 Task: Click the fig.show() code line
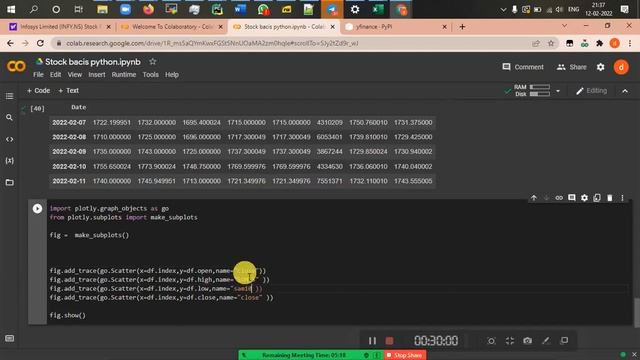tap(68, 315)
